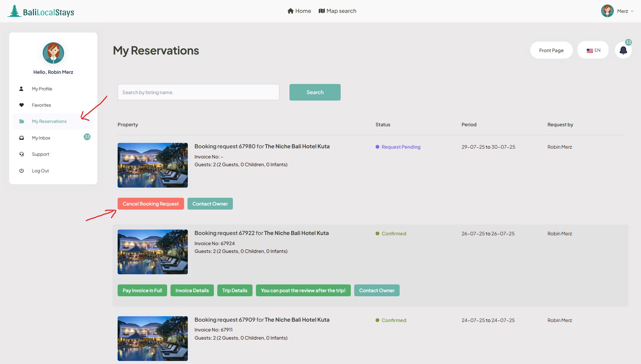Click Request Pending status label
This screenshot has width=641, height=364.
(401, 147)
